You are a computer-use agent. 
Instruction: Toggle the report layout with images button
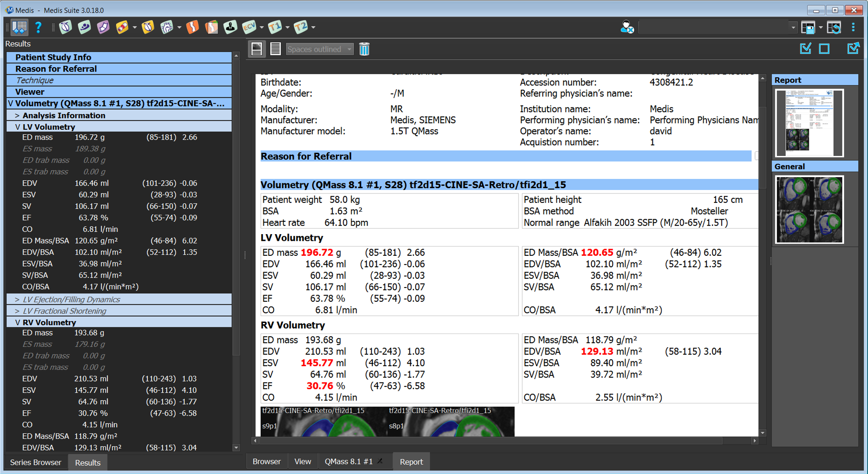[257, 49]
